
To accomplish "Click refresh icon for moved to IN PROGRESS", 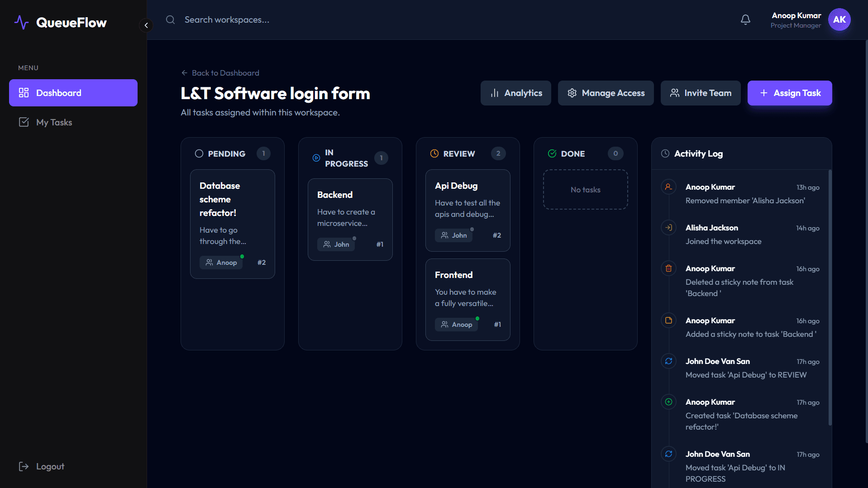I will (x=668, y=454).
